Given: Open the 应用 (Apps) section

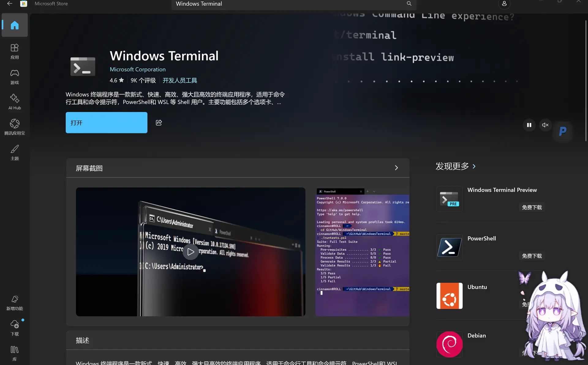Looking at the screenshot, I should (15, 51).
